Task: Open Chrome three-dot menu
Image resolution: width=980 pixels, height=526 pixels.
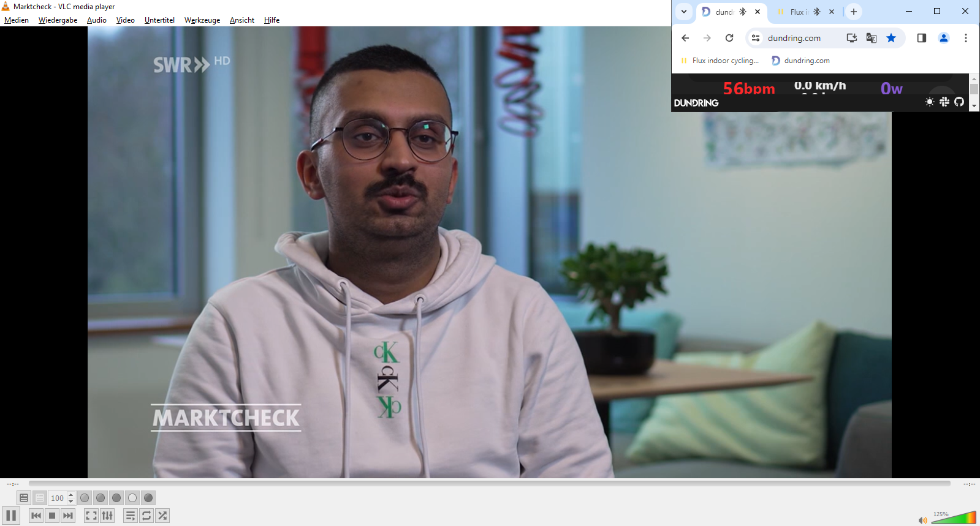Action: (965, 38)
